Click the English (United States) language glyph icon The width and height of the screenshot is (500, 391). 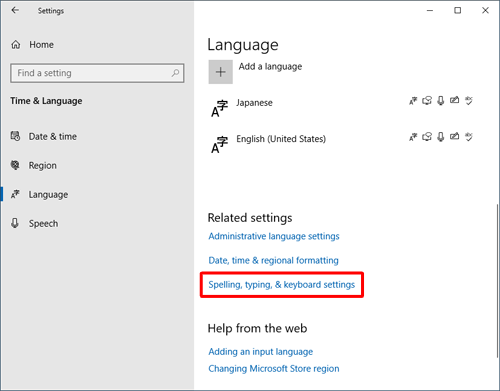(220, 145)
